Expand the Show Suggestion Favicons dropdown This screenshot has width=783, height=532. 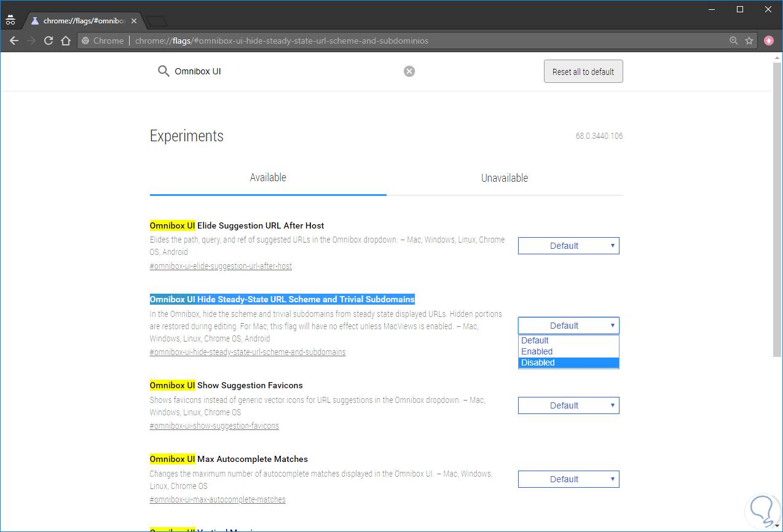click(569, 405)
